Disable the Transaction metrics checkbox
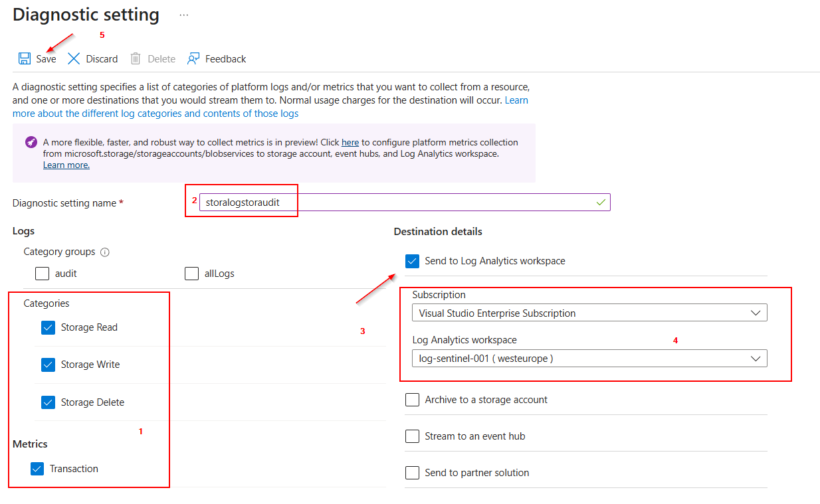This screenshot has width=820, height=504. pyautogui.click(x=37, y=469)
